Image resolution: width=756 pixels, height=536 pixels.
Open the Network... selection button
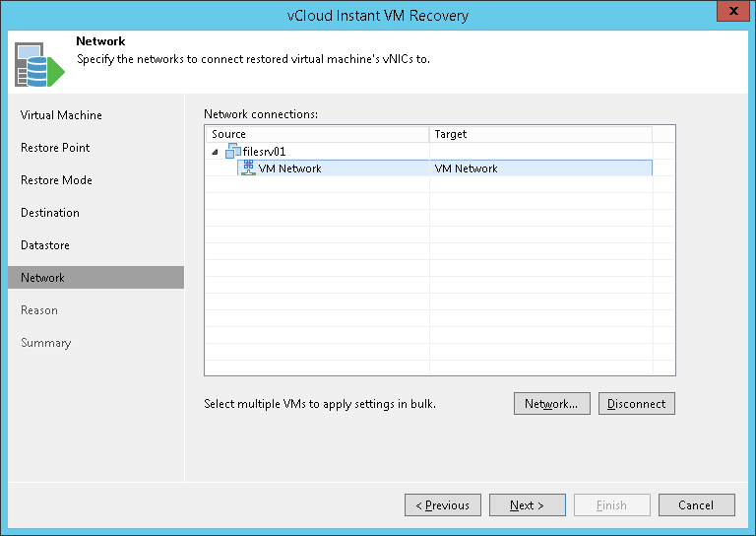click(x=551, y=403)
